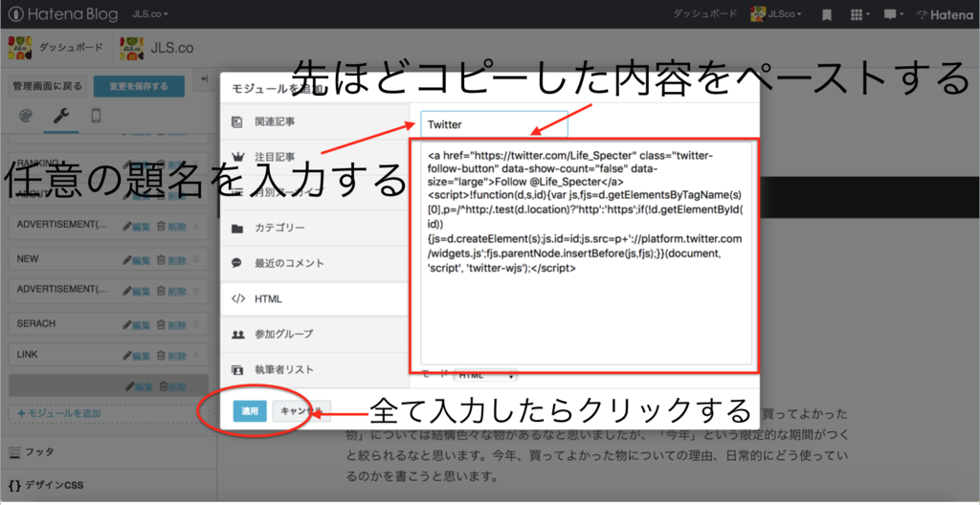
Task: Grab the LINK module reorder handle
Action: coord(196,355)
